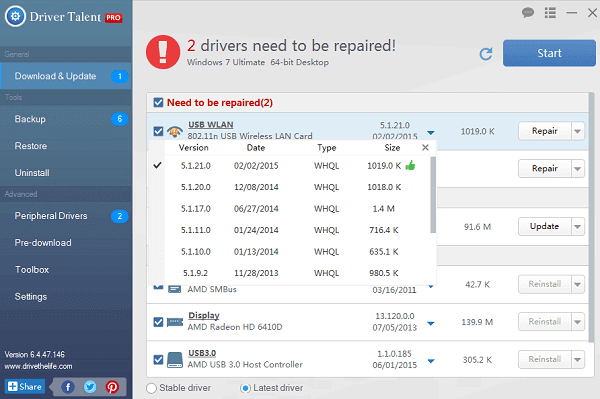The width and height of the screenshot is (600, 399).
Task: Expand the USB3.0 version dropdown arrow
Action: (431, 361)
